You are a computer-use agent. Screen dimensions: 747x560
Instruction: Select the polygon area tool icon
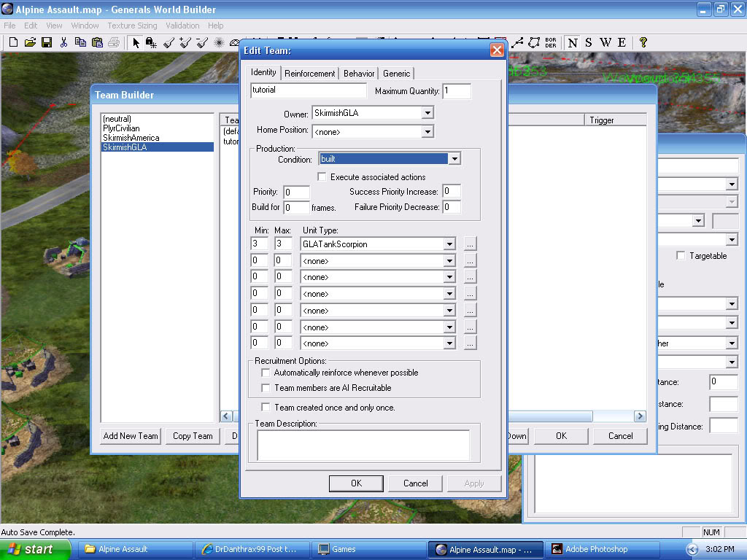tap(534, 43)
